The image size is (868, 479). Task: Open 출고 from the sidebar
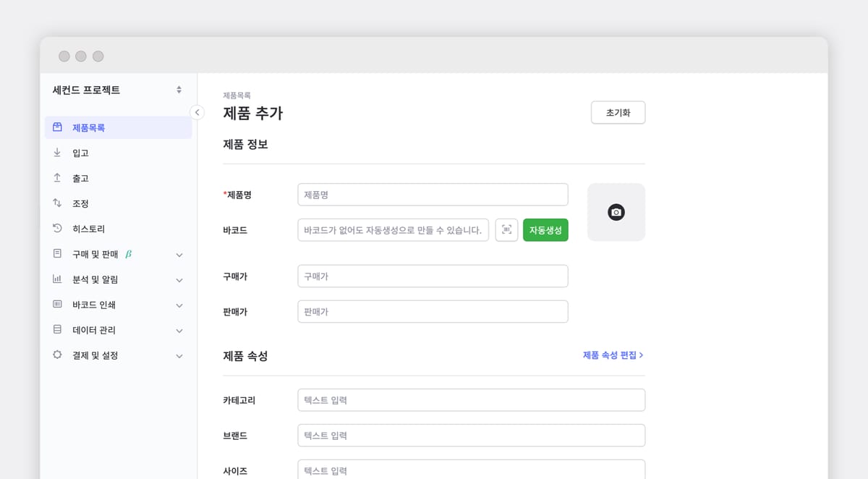80,179
